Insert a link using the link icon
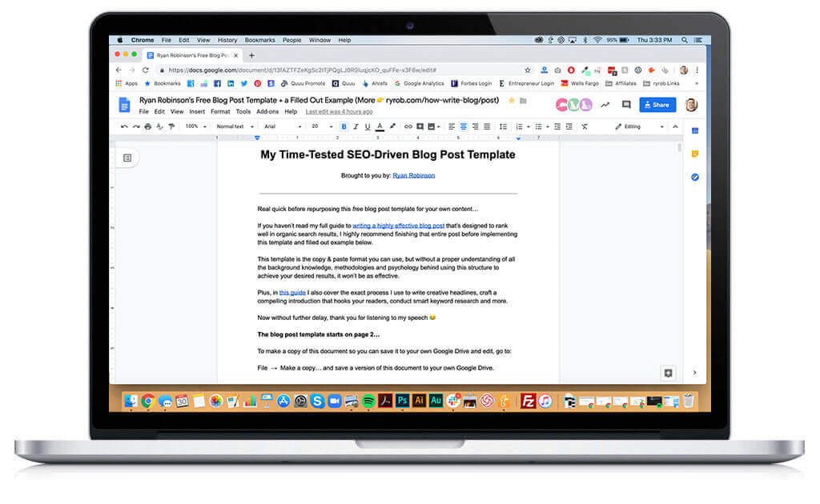The image size is (820, 504). (x=408, y=126)
